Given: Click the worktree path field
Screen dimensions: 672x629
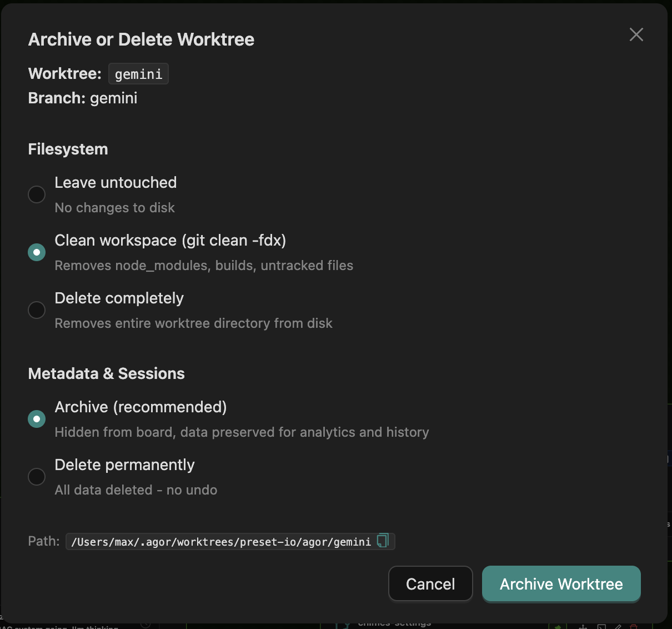Looking at the screenshot, I should [x=222, y=541].
